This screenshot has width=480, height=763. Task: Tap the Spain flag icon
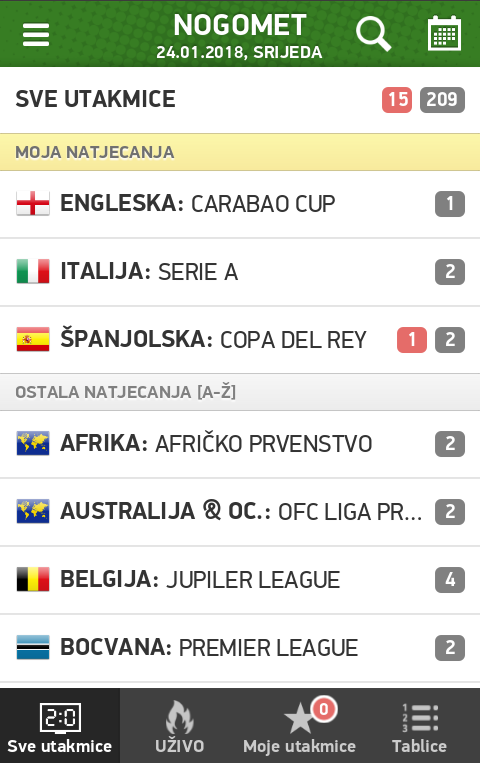coord(33,339)
